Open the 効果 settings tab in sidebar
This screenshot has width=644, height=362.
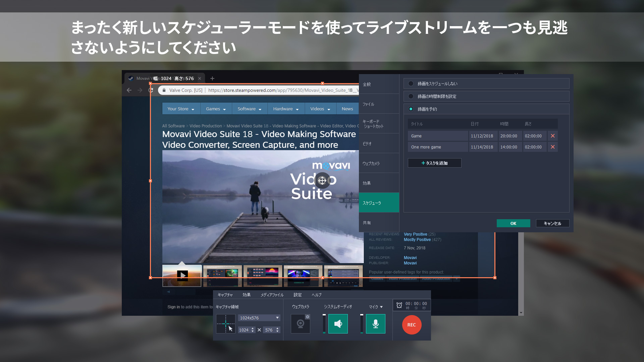(x=379, y=183)
